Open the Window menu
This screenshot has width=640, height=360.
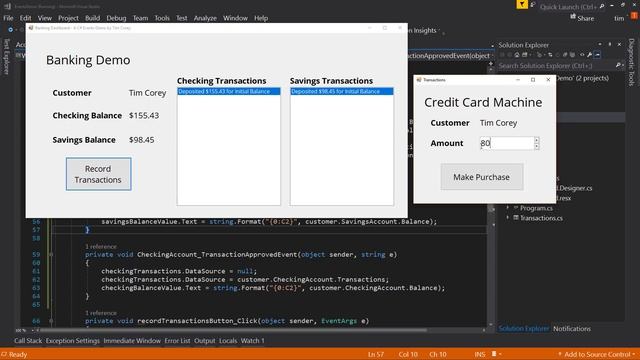tap(235, 18)
